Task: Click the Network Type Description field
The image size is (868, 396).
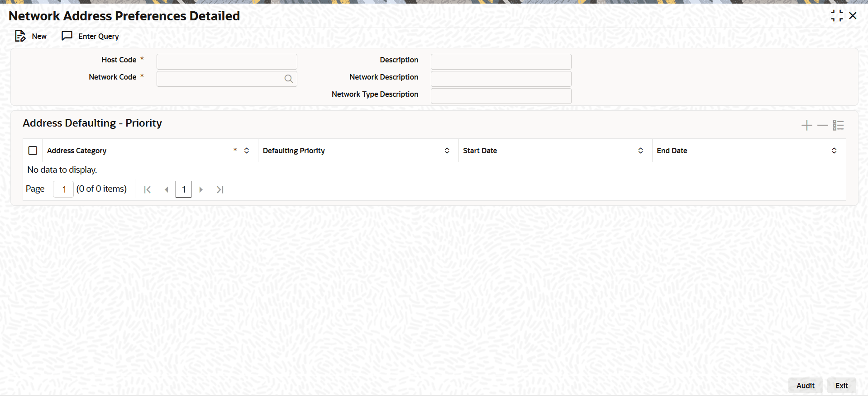Action: (501, 96)
